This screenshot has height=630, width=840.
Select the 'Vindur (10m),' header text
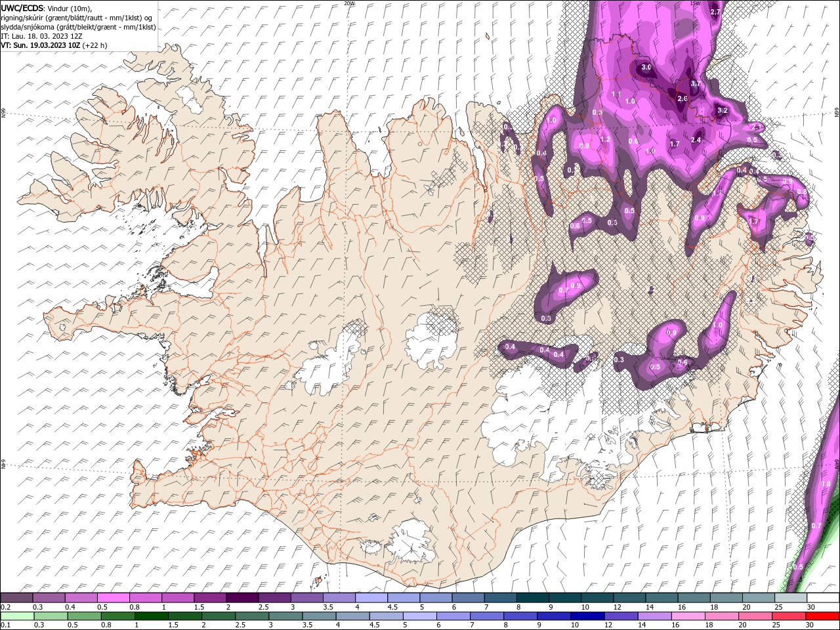tap(70, 8)
